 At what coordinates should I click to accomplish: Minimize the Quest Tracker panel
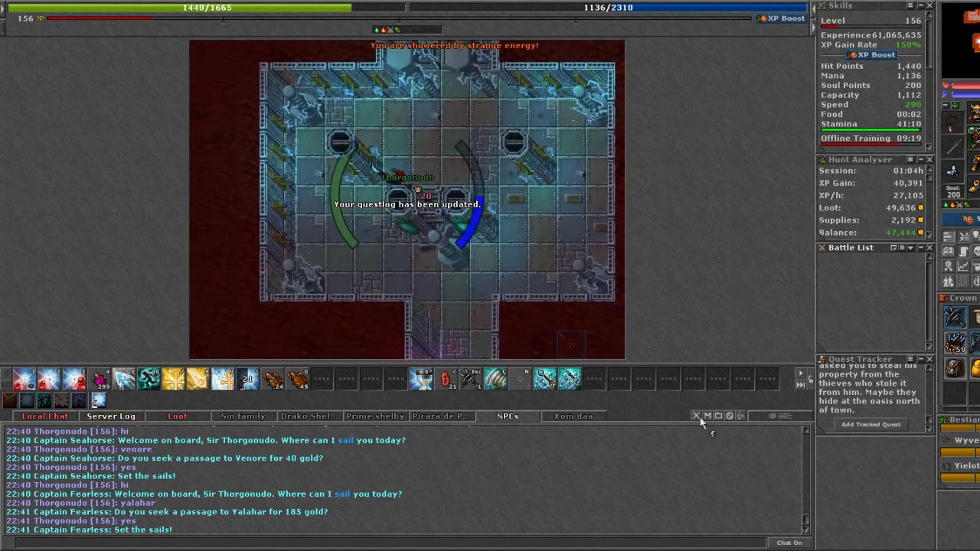pyautogui.click(x=920, y=359)
